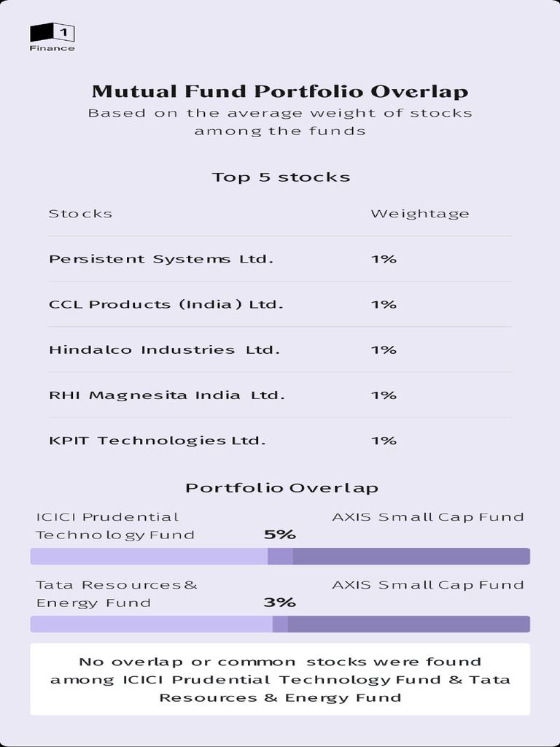Image resolution: width=560 pixels, height=747 pixels.
Task: Select the Tata Resources & Energy Fund label
Action: pos(117,593)
